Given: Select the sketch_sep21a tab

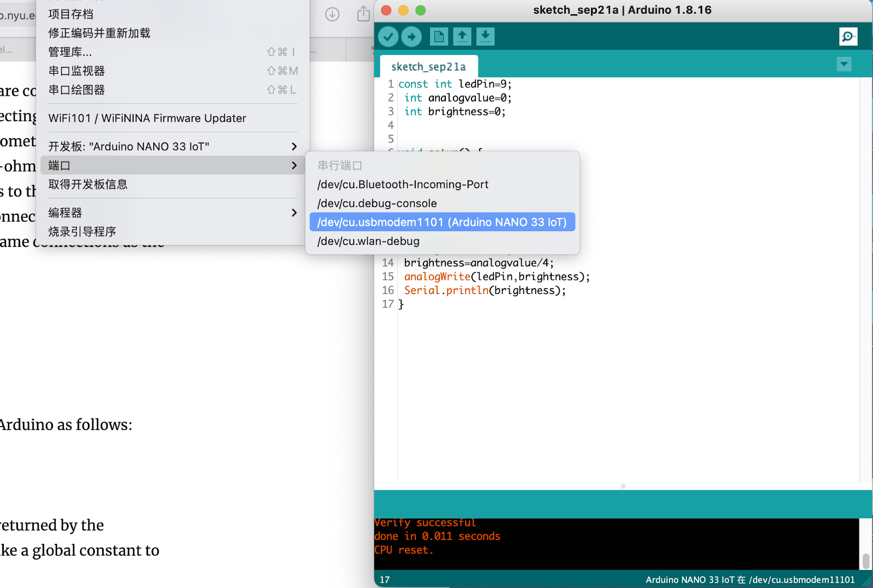Looking at the screenshot, I should (x=428, y=67).
